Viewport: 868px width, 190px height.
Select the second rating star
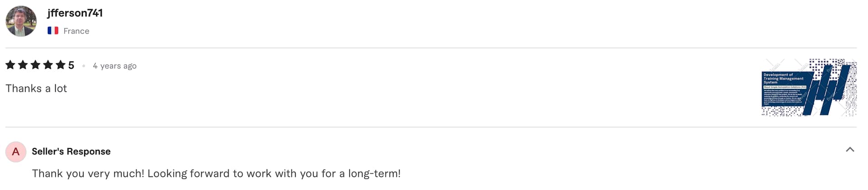tap(23, 65)
